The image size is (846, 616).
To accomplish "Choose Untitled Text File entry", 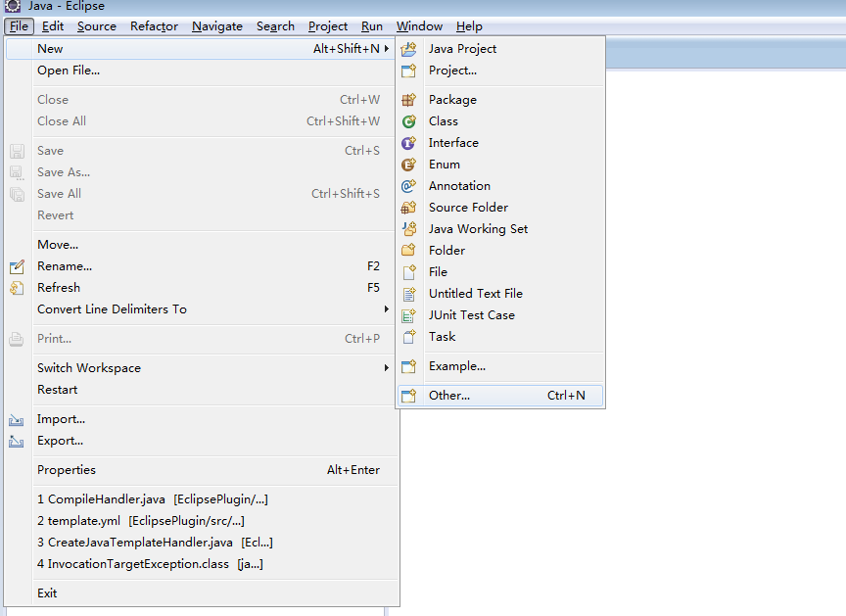I will [500, 294].
